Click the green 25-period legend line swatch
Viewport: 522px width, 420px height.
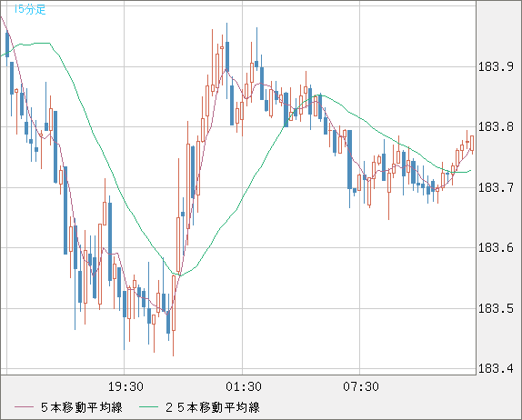(148, 407)
